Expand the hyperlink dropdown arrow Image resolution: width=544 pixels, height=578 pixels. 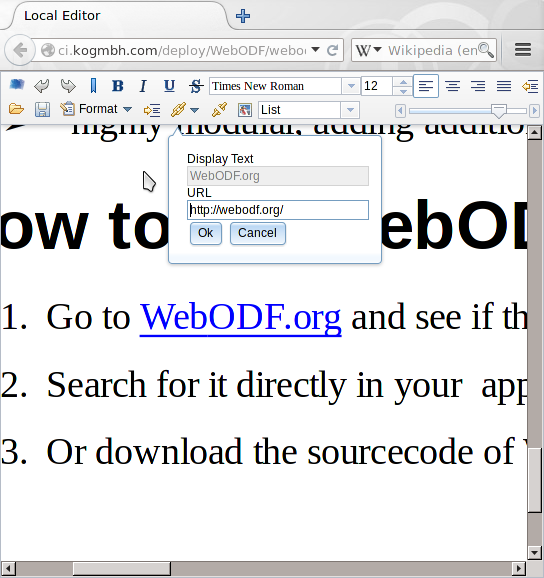194,110
